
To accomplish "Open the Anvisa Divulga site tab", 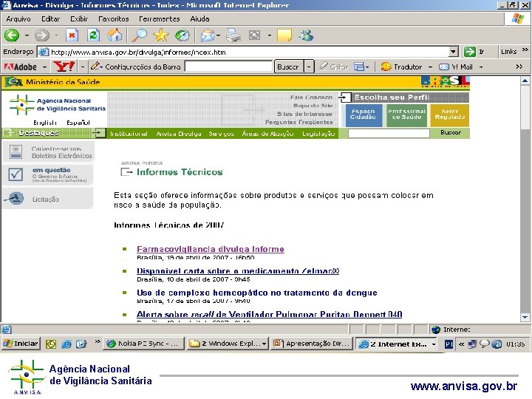I will click(x=179, y=134).
